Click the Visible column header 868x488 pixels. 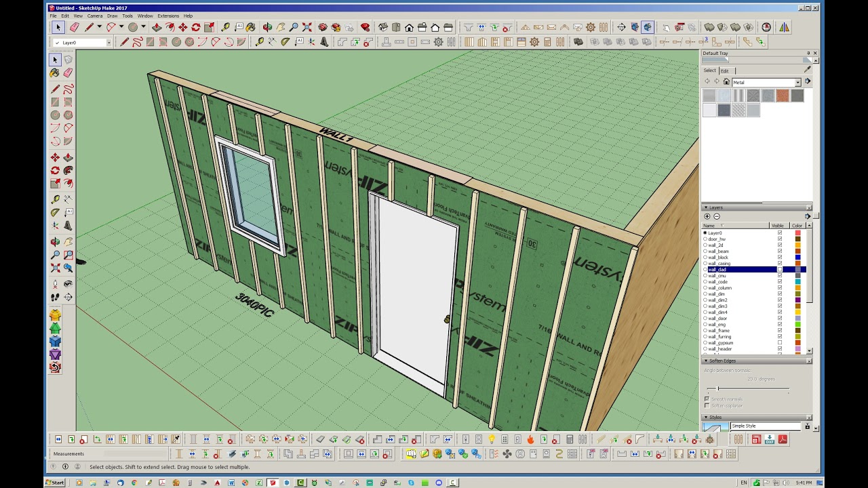pos(778,226)
